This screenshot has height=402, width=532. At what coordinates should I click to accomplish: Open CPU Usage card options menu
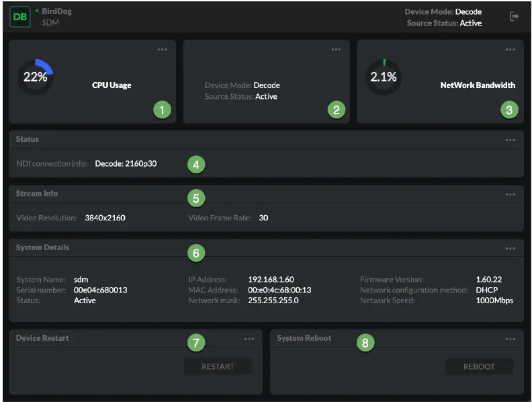pyautogui.click(x=162, y=50)
